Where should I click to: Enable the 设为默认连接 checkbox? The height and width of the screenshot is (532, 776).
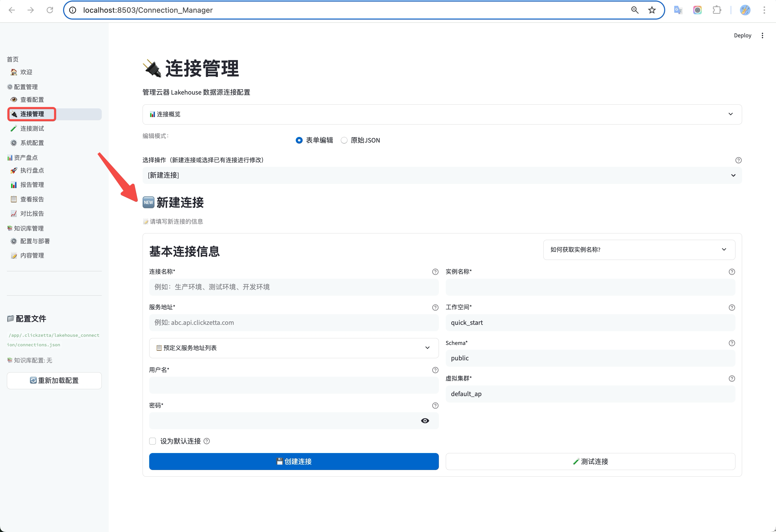click(153, 441)
